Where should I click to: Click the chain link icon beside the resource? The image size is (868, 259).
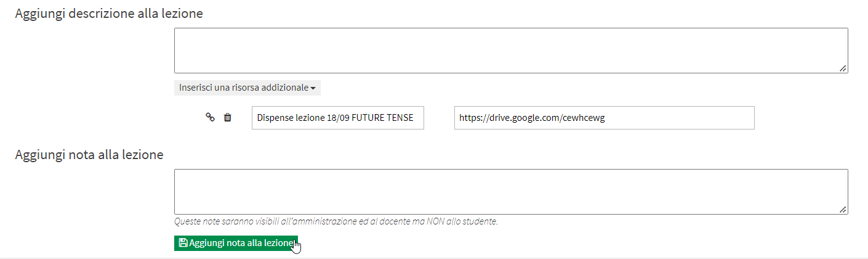point(210,117)
